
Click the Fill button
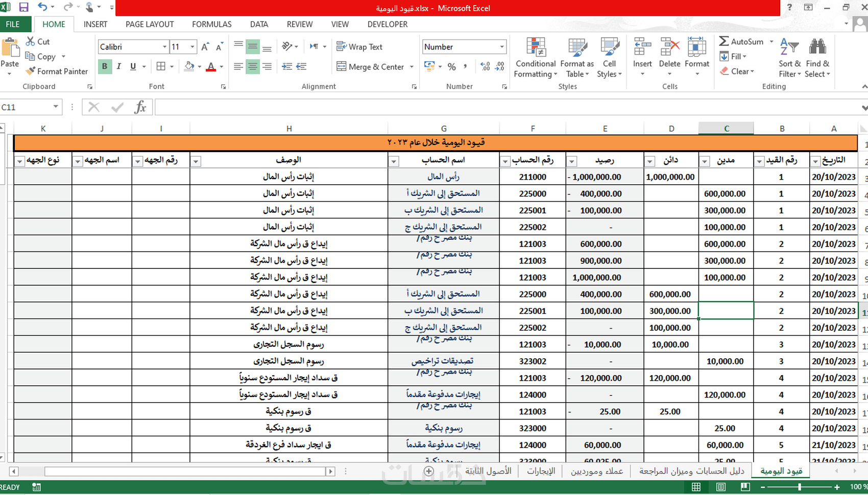click(733, 57)
